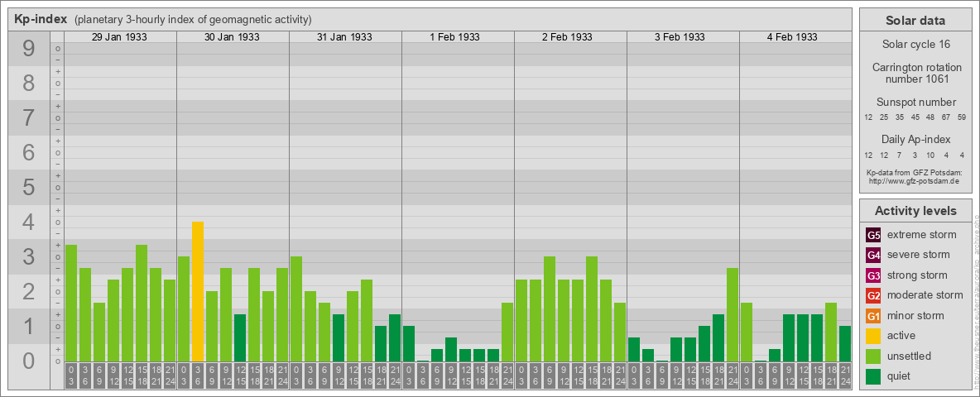Click sunspot number value 59
Screen dimensions: 980x397
tap(962, 117)
